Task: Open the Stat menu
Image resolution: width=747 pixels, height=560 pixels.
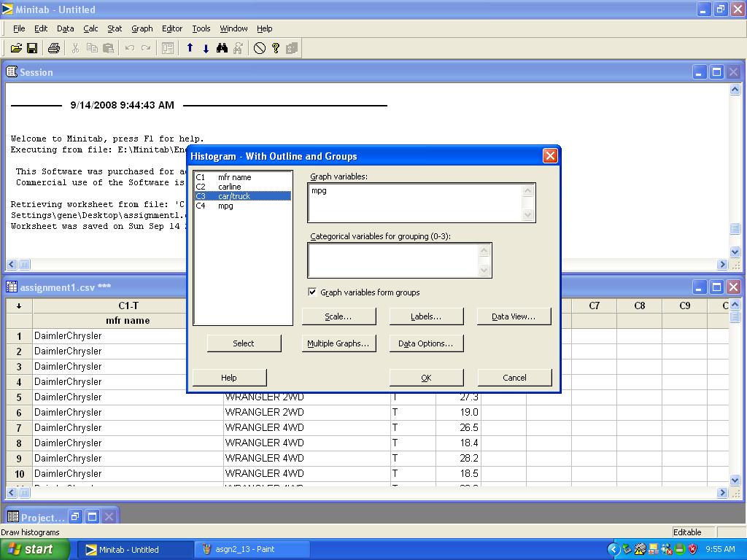Action: [x=115, y=28]
